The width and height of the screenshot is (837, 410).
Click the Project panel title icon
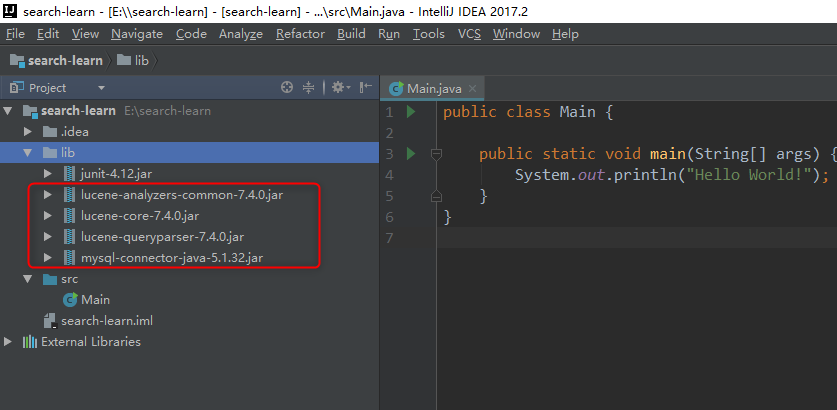tap(17, 88)
